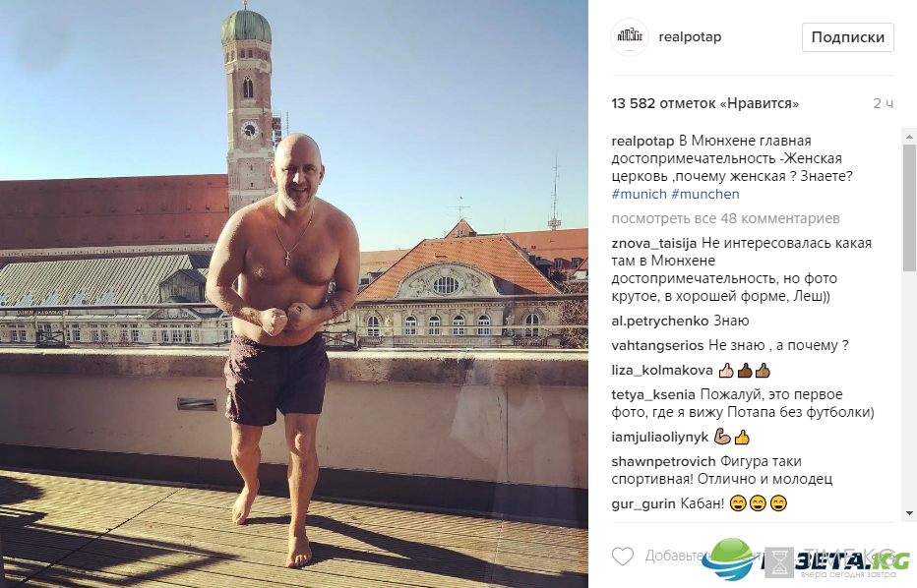This screenshot has height=588, width=917.
Task: Click the post photo of the man
Action: click(x=293, y=294)
